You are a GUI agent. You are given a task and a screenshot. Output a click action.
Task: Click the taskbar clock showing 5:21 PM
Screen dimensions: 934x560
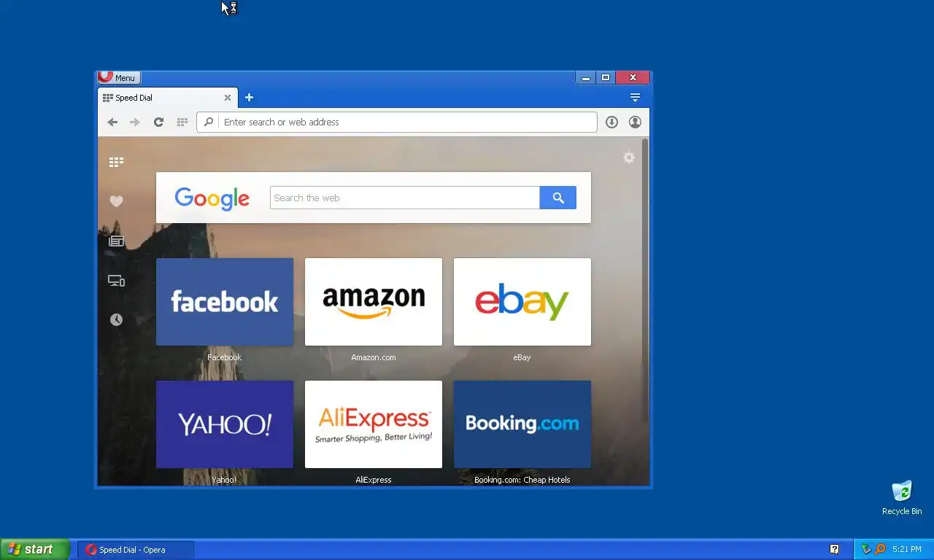tap(907, 549)
